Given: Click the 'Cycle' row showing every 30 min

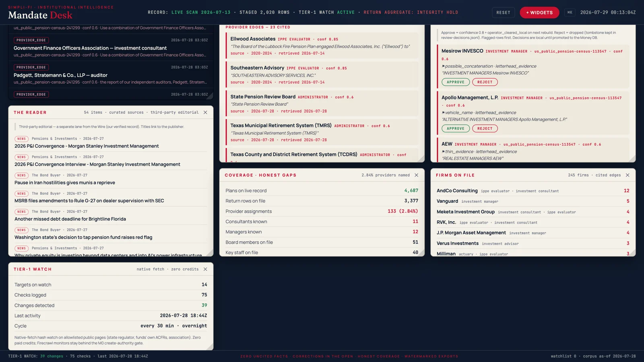Looking at the screenshot, I should pos(111,326).
